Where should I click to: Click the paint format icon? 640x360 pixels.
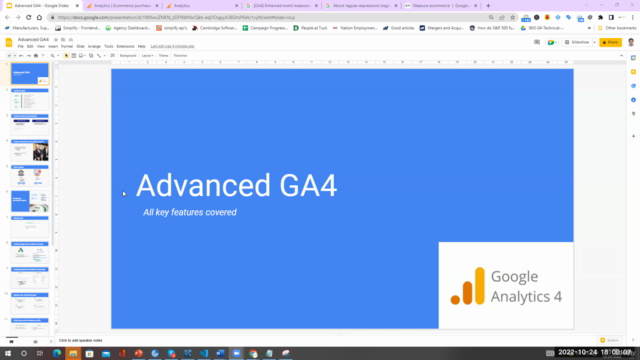click(43, 56)
